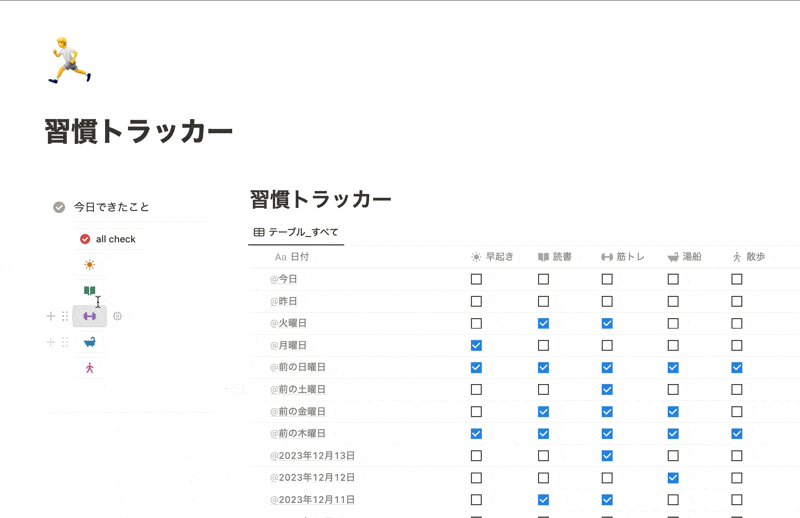The image size is (800, 518).
Task: Check 早起き for the @今日 row
Action: coord(476,279)
